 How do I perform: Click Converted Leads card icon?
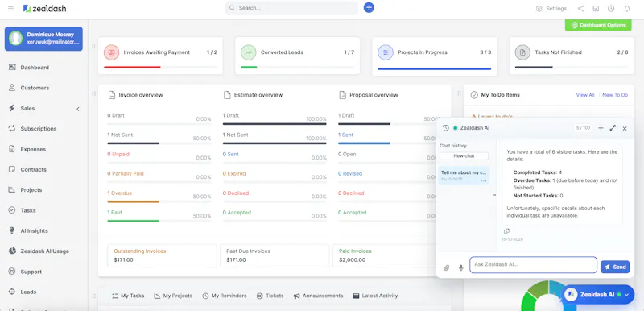pos(249,52)
